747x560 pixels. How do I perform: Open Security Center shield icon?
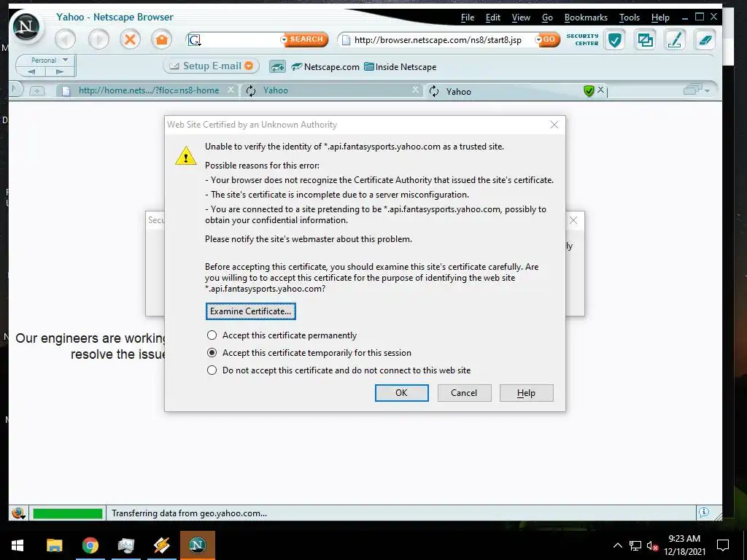(x=614, y=39)
